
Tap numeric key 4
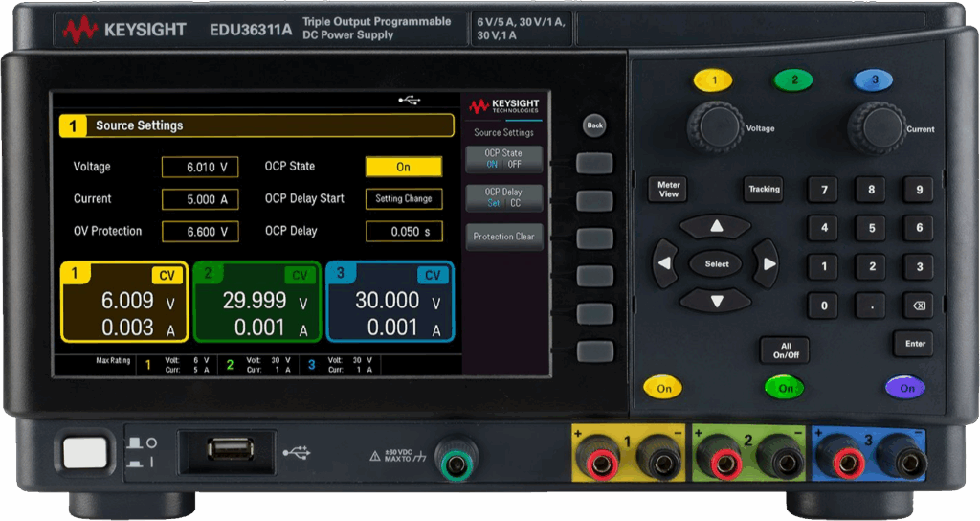click(x=824, y=228)
